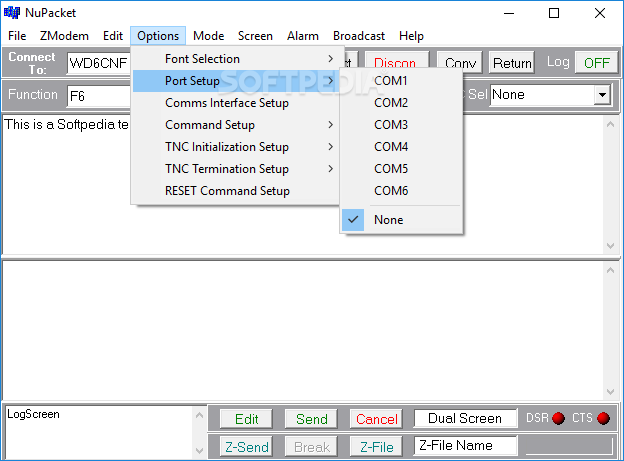Open the Alarm menu

coord(303,36)
